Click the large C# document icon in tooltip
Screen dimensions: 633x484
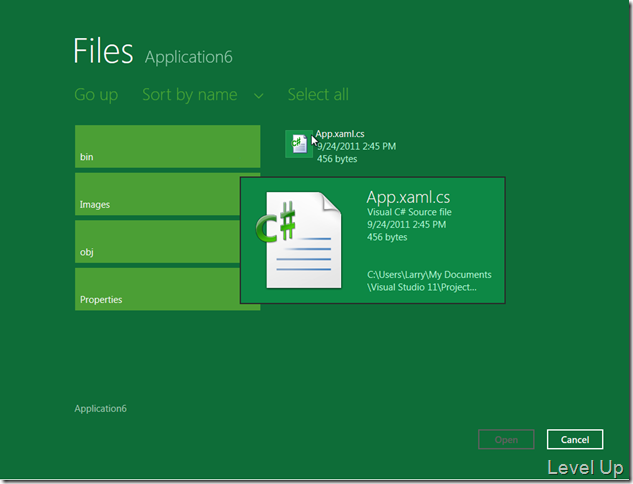[299, 240]
